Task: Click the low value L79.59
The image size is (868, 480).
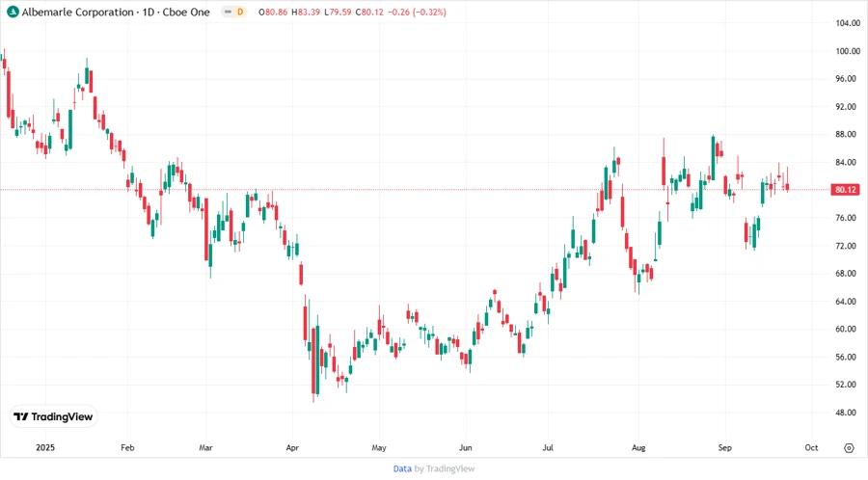Action: coord(338,12)
